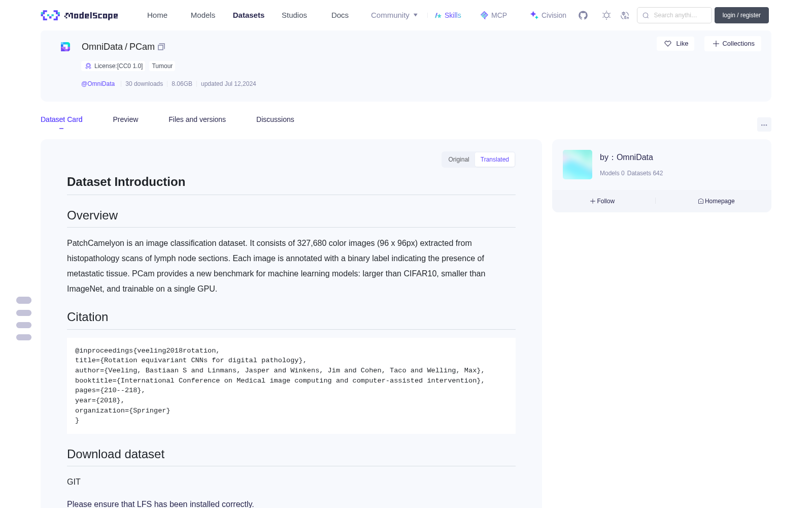This screenshot has width=812, height=508.
Task: Open the MCP page
Action: 494,15
